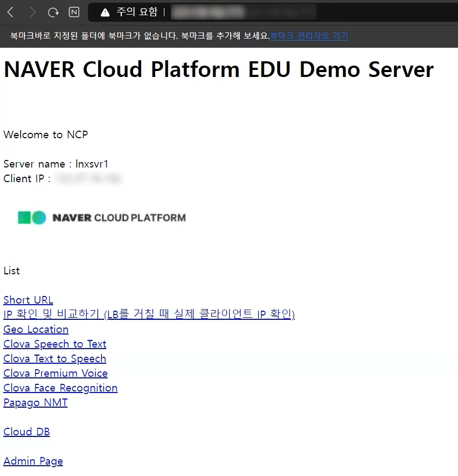This screenshot has height=476, width=458.
Task: Open the 북마크 관리자로 가기 link
Action: (x=309, y=36)
